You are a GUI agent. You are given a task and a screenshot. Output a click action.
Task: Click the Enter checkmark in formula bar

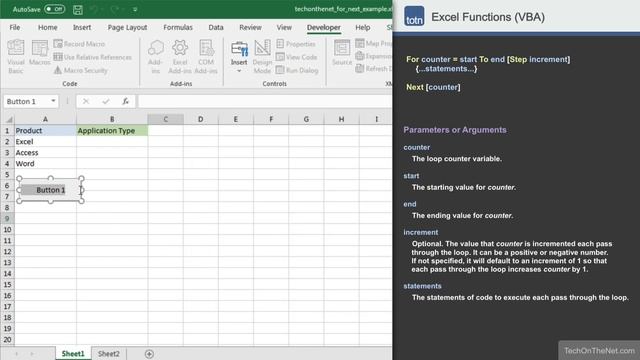click(x=106, y=101)
